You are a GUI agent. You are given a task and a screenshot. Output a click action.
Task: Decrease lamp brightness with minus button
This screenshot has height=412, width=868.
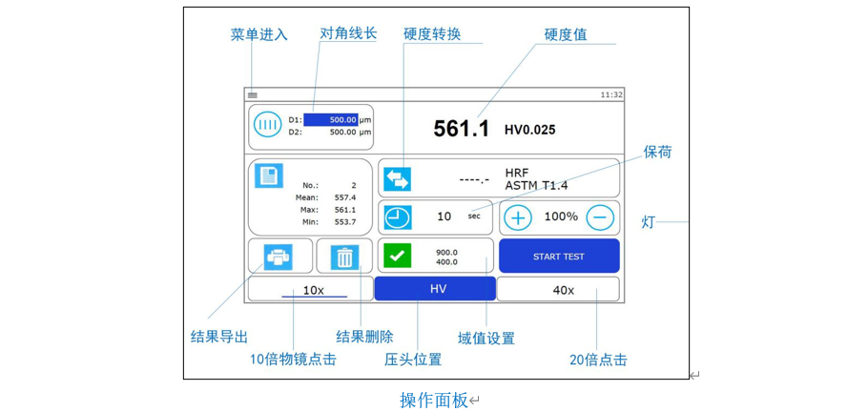(600, 217)
